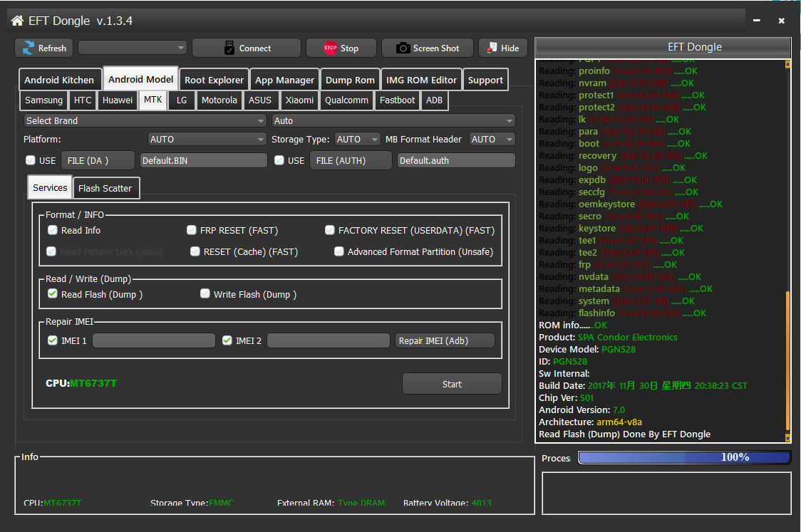Viewport: 801px width, 532px height.
Task: Click Architecture: arm64-v8a log line
Action: tap(590, 422)
